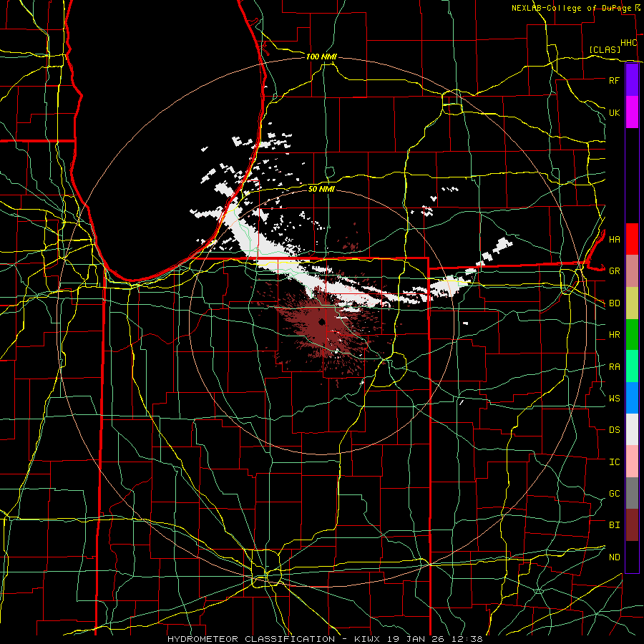Click the 12:38 timestamp
This screenshot has width=644, height=644.
click(466, 639)
